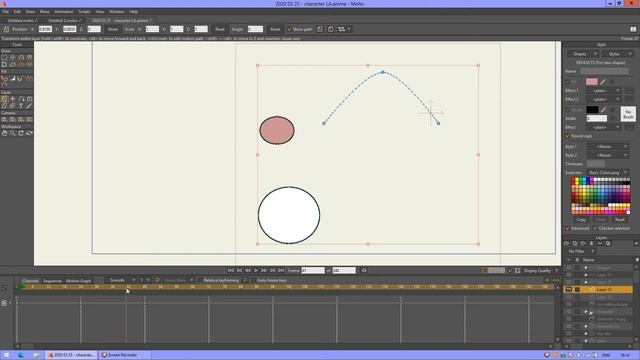This screenshot has height=360, width=640.
Task: Open the fill Effect 1 dropdown
Action: (604, 91)
